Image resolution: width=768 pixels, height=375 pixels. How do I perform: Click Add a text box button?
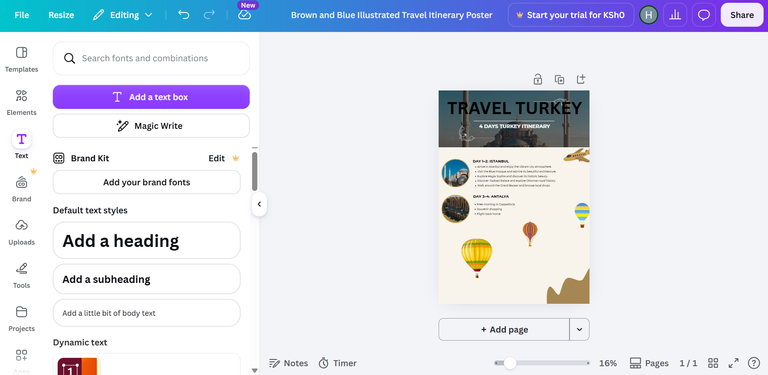[x=151, y=97]
